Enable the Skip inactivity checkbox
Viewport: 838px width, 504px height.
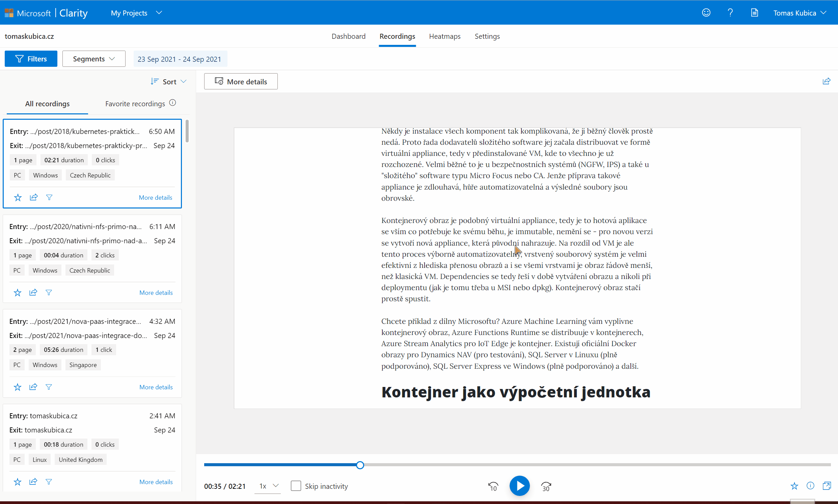(x=296, y=486)
